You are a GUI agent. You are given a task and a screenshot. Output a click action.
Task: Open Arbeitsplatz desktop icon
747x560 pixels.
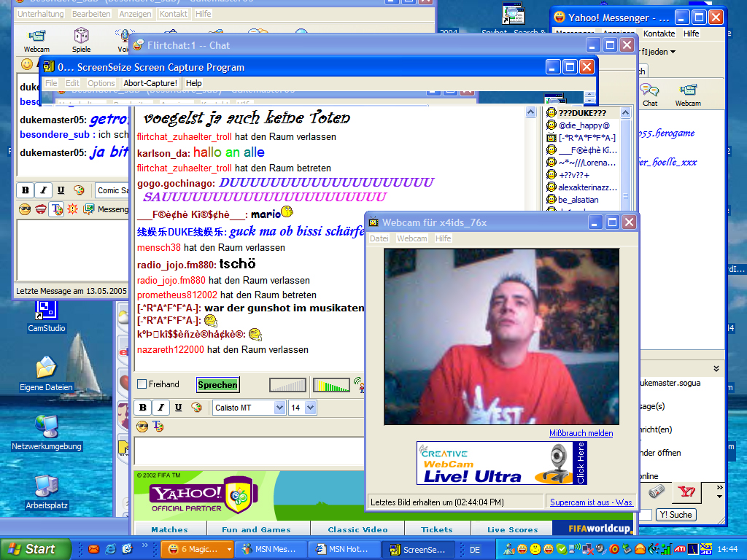pyautogui.click(x=47, y=492)
